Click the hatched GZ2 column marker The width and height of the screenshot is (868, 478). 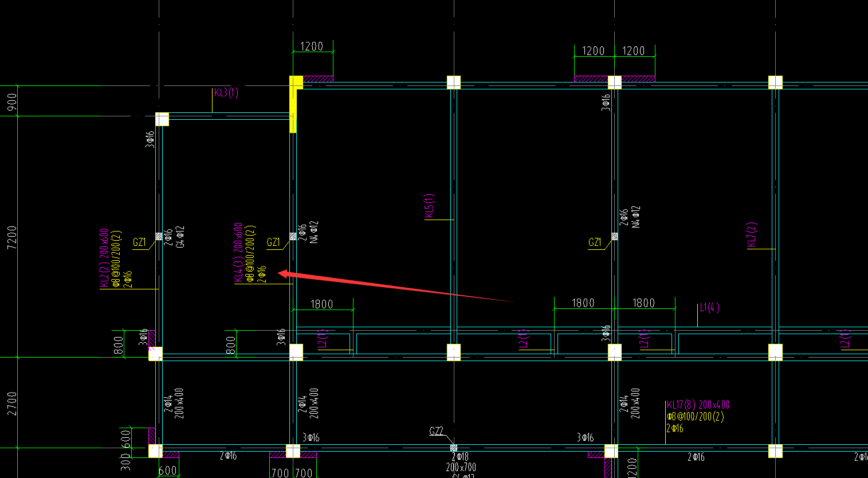tap(454, 448)
